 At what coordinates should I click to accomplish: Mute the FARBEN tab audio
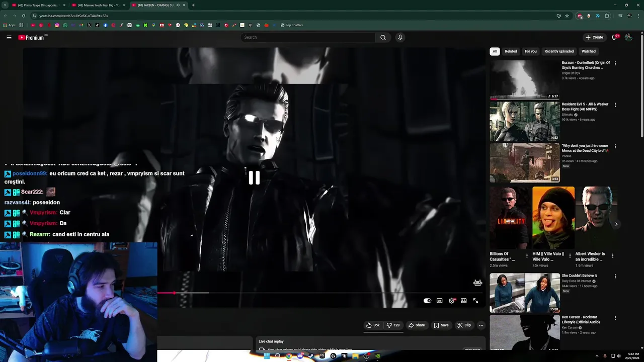coord(178,5)
